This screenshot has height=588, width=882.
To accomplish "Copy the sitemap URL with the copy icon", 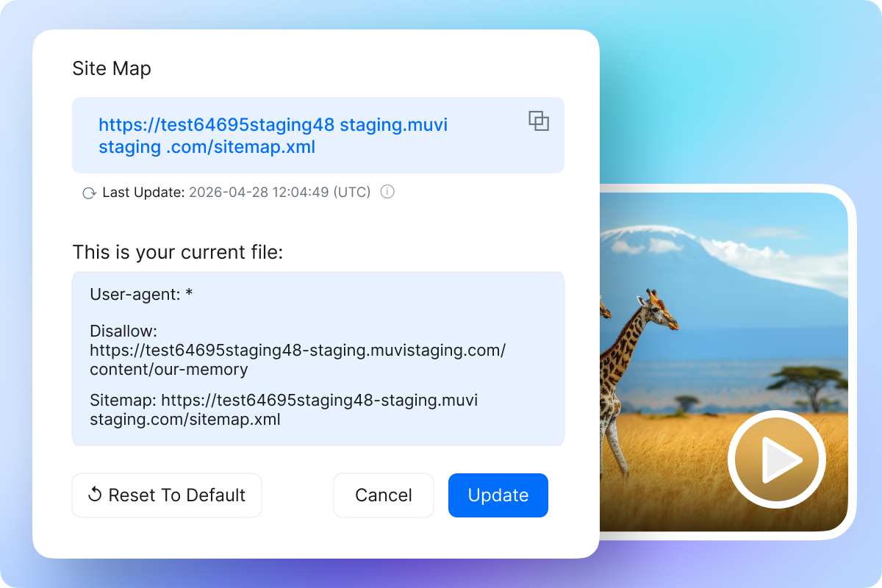I will (539, 121).
